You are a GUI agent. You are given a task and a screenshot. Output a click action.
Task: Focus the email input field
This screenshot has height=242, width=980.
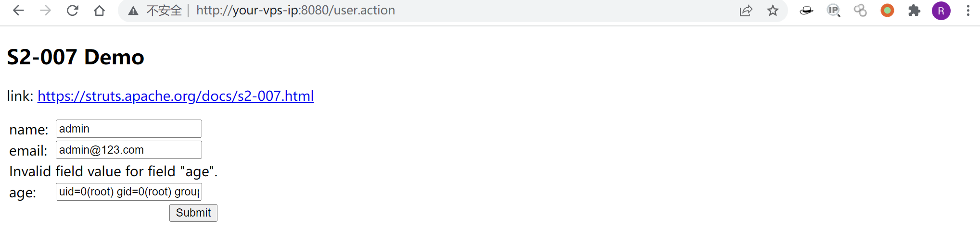click(128, 150)
